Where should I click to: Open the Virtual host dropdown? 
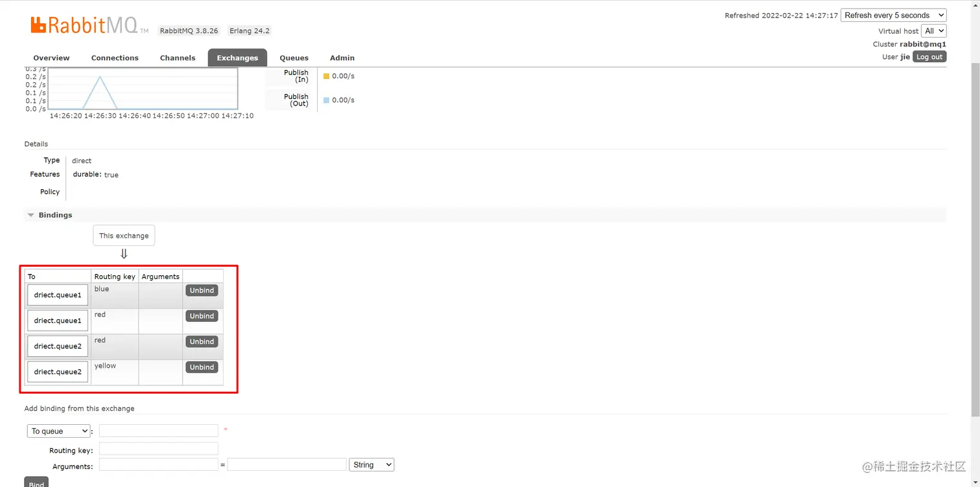[x=934, y=30]
